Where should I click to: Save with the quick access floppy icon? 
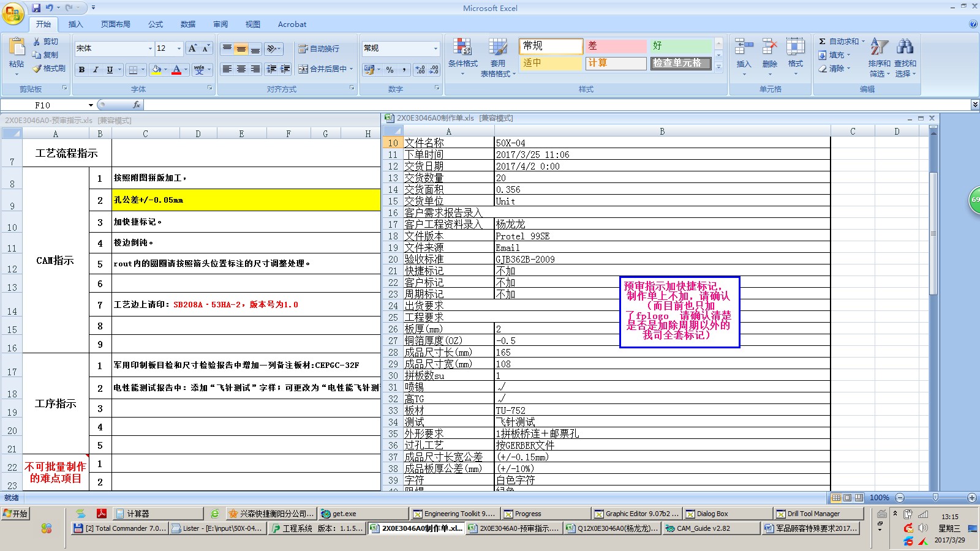(x=36, y=8)
